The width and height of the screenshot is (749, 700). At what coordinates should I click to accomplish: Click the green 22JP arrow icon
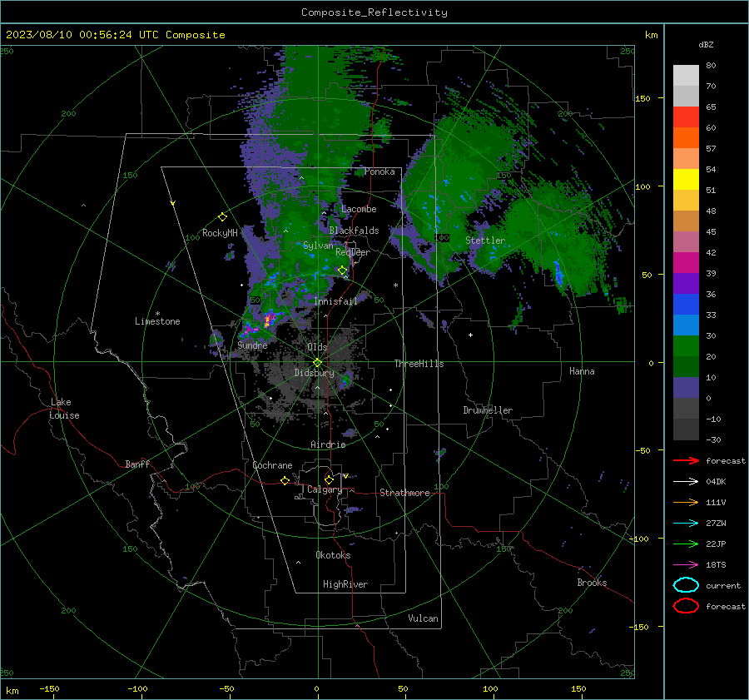[686, 544]
